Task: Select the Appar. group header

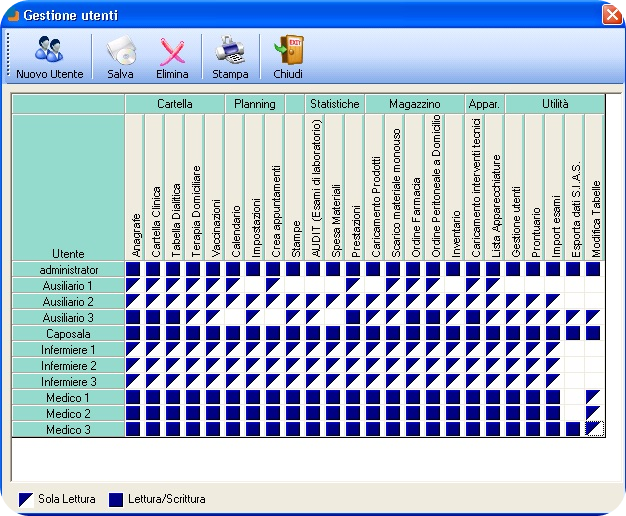Action: [484, 104]
